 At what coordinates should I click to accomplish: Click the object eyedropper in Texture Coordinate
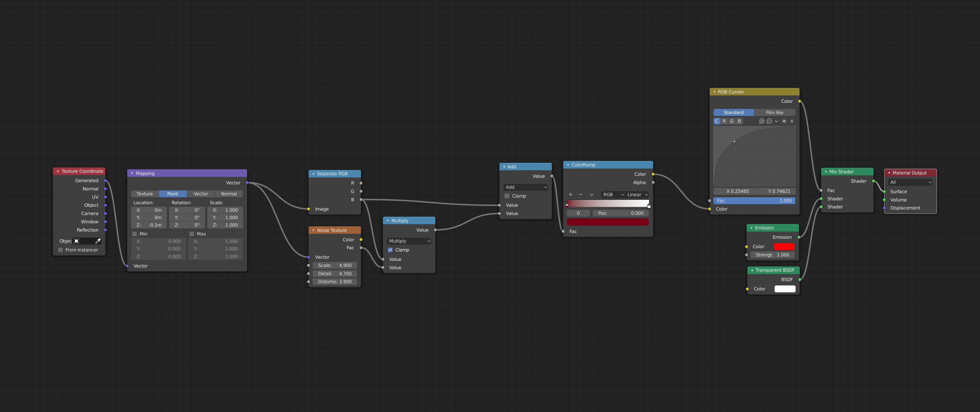[98, 241]
